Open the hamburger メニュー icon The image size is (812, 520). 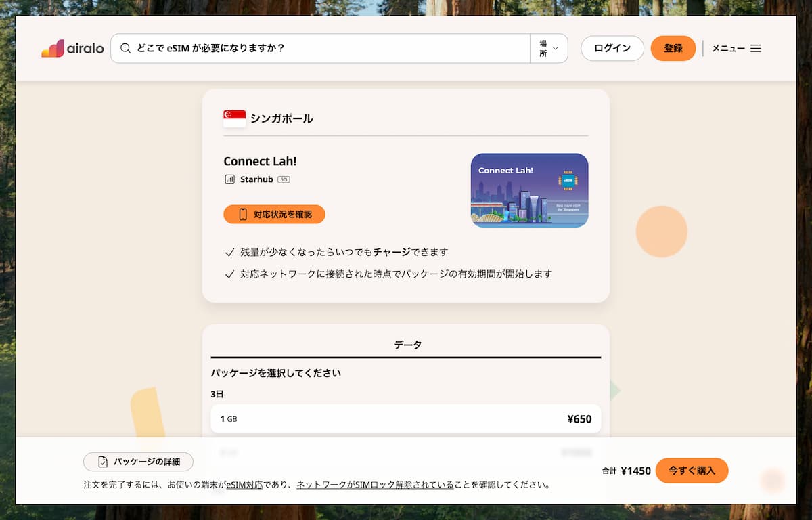(x=756, y=49)
